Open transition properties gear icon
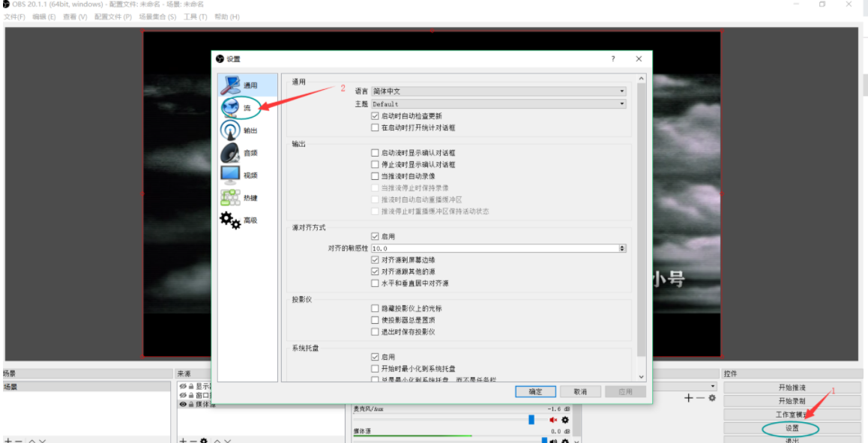 tap(712, 398)
